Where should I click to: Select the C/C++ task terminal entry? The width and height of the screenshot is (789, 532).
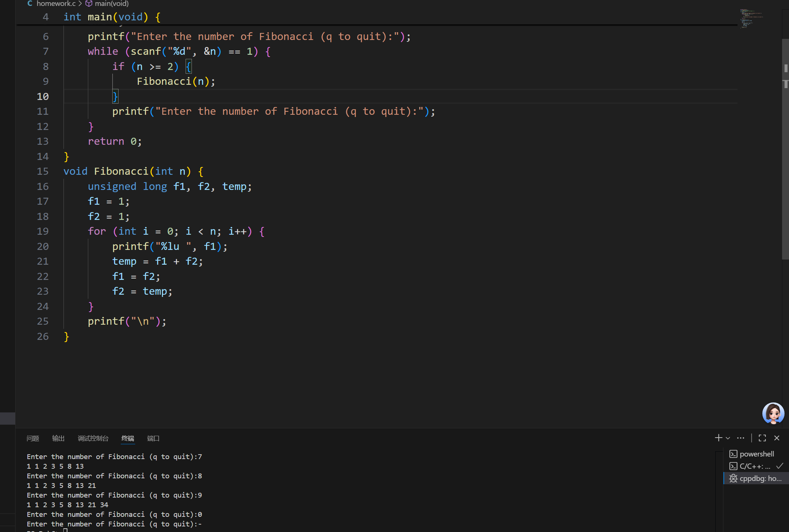point(755,466)
